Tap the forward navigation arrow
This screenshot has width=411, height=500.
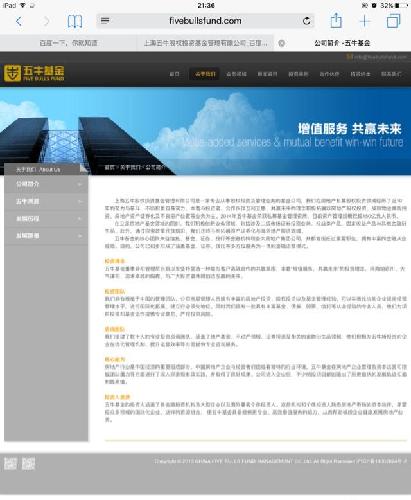tap(47, 21)
